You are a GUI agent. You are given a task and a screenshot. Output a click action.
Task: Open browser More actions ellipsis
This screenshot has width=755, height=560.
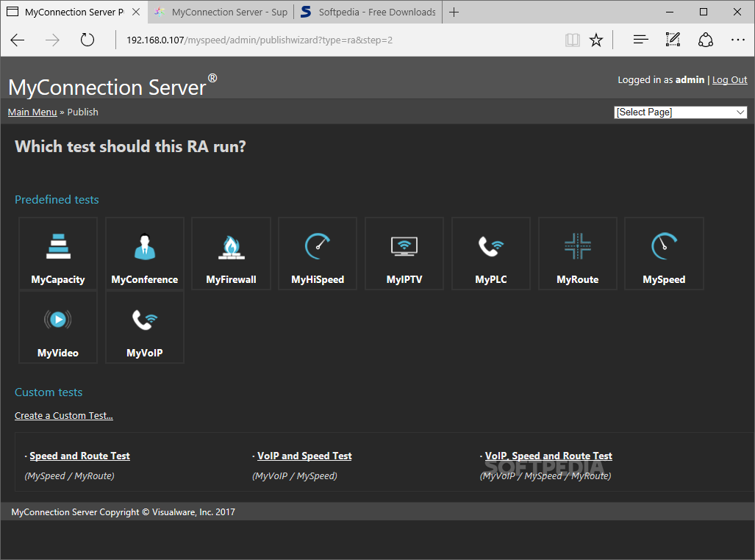pyautogui.click(x=737, y=40)
